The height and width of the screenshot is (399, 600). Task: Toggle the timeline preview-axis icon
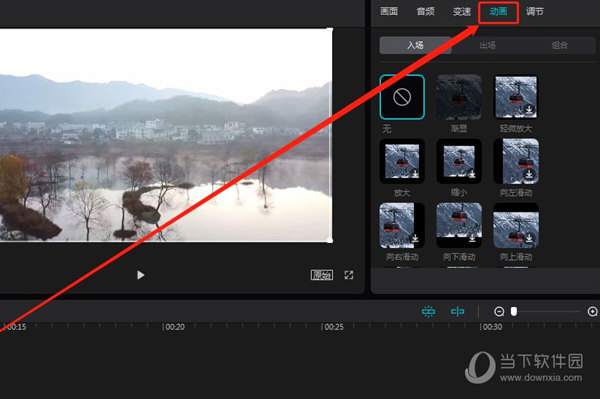click(x=457, y=312)
